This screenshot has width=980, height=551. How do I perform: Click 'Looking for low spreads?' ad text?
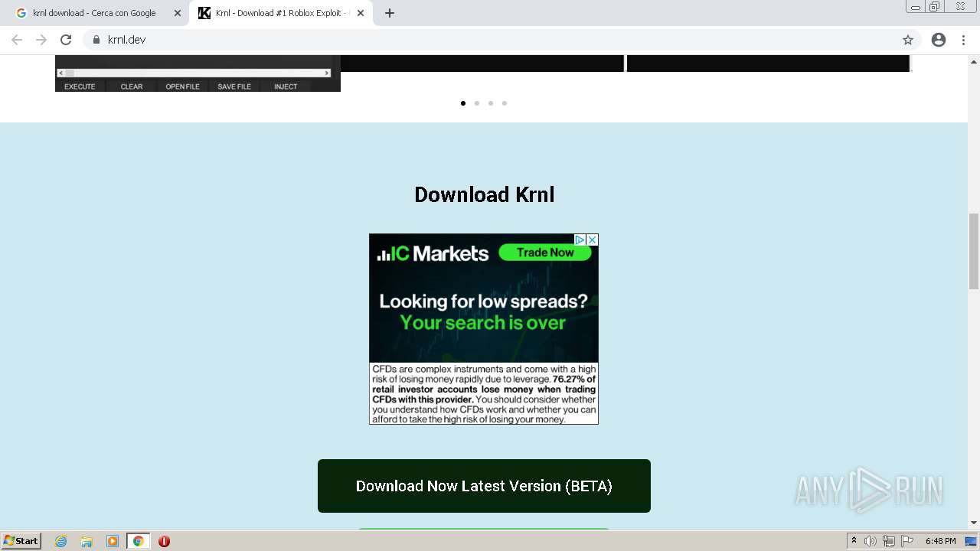(x=484, y=302)
